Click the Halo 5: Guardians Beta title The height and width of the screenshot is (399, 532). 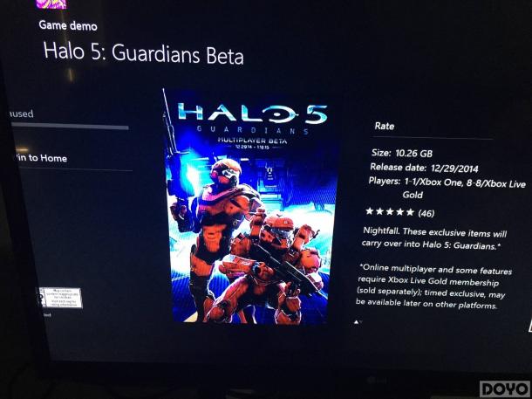point(143,52)
